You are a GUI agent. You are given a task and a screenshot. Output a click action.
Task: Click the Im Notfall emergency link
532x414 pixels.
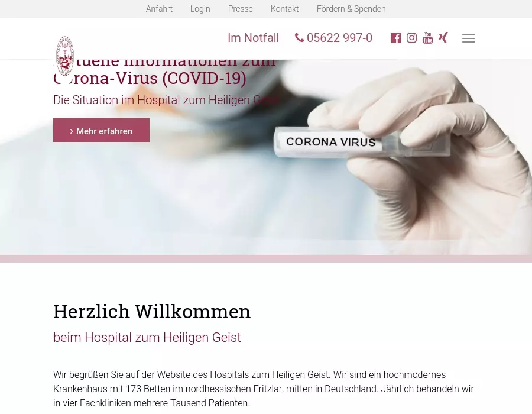(x=253, y=38)
